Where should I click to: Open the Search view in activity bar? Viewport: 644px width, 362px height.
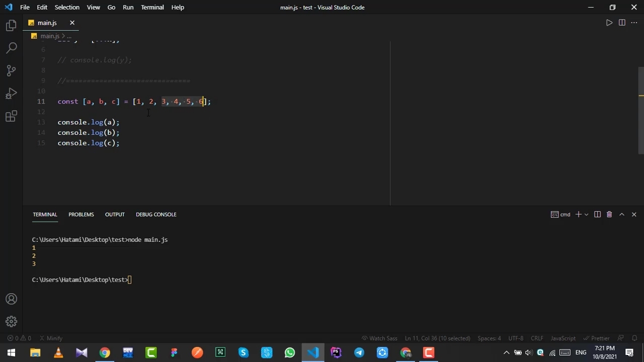point(11,48)
